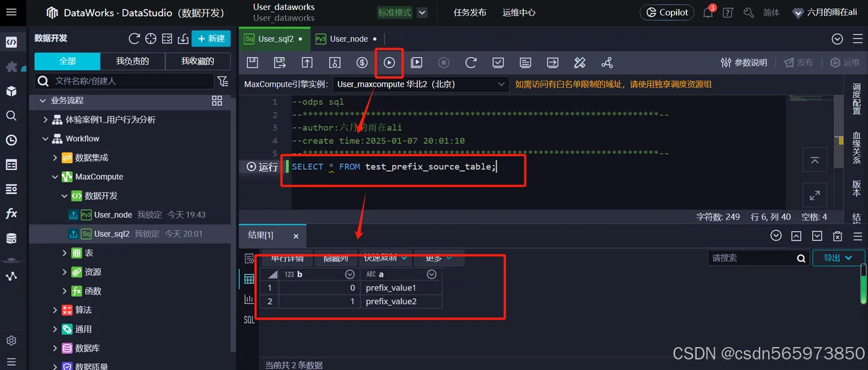This screenshot has width=868, height=370.
Task: Click the locate file crosshair icon
Action: (151, 38)
